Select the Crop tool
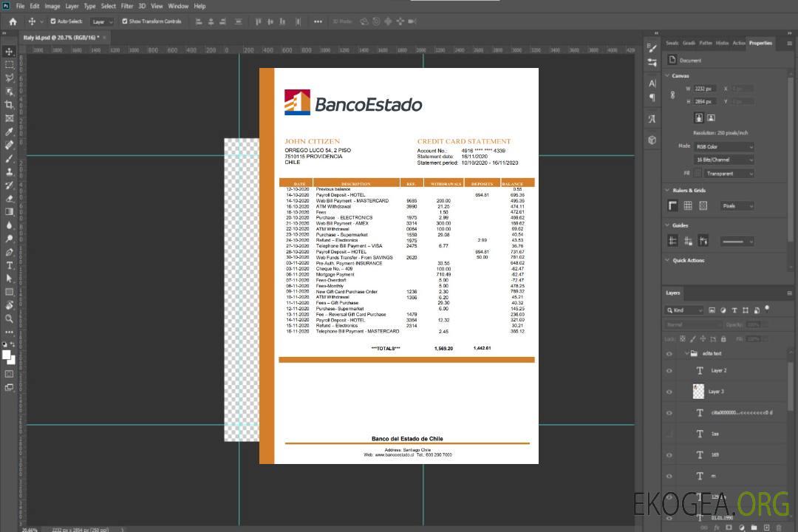Screen dimensions: 798x532 click(9, 105)
